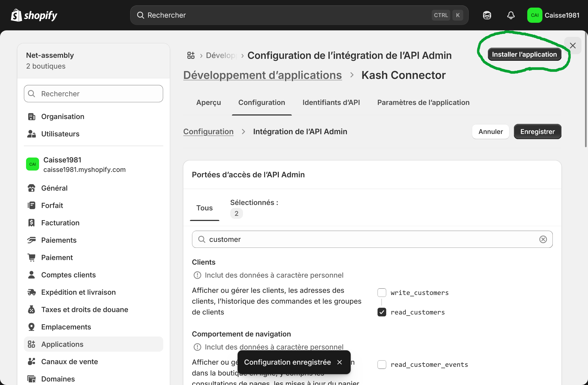
Task: Click the info icon under Clients
Action: click(197, 275)
